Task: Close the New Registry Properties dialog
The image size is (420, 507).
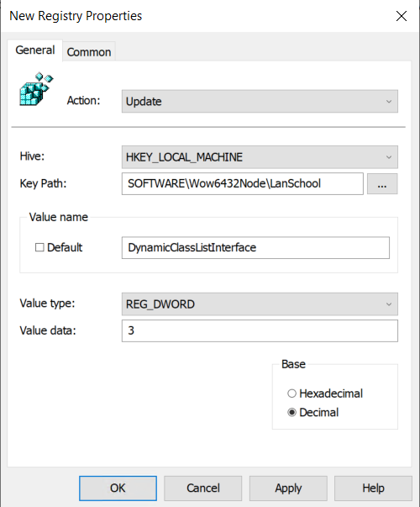Action: (402, 16)
